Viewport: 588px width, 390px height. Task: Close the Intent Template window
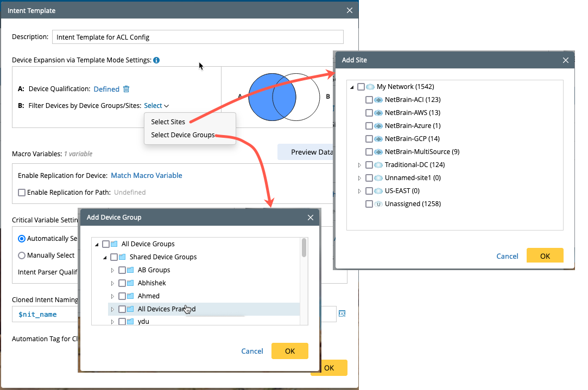tap(350, 10)
